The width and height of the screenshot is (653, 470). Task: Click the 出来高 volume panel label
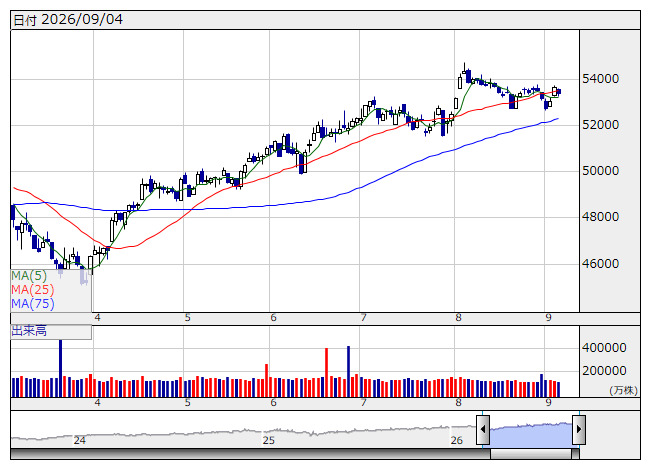pos(29,331)
